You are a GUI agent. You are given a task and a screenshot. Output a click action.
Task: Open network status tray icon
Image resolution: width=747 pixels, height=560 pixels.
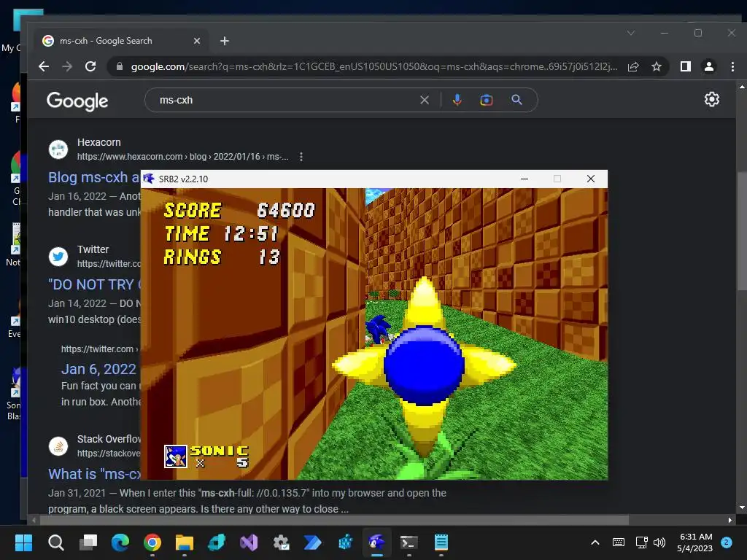(641, 542)
